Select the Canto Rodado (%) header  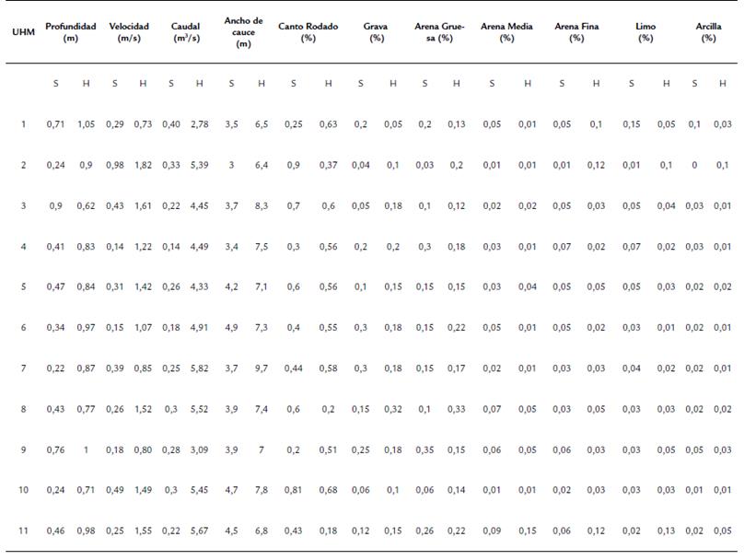coord(308,32)
